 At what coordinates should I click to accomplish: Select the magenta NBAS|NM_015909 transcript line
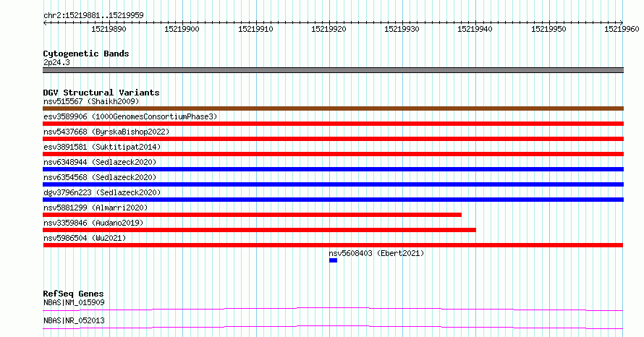tap(333, 309)
